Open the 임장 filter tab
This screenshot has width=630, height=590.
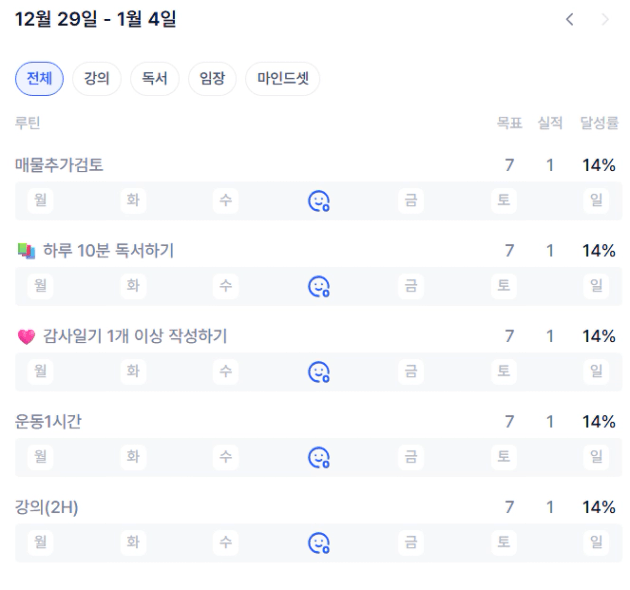(212, 79)
